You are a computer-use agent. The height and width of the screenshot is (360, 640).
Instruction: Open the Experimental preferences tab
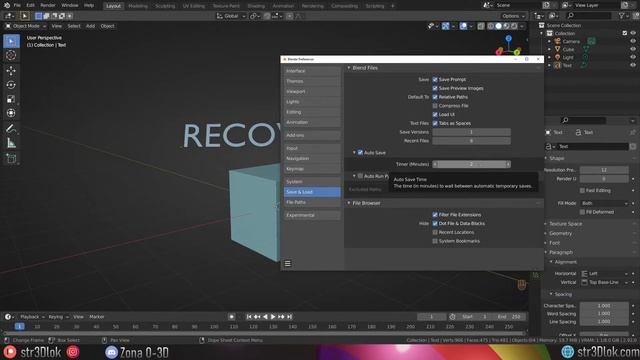tap(312, 215)
